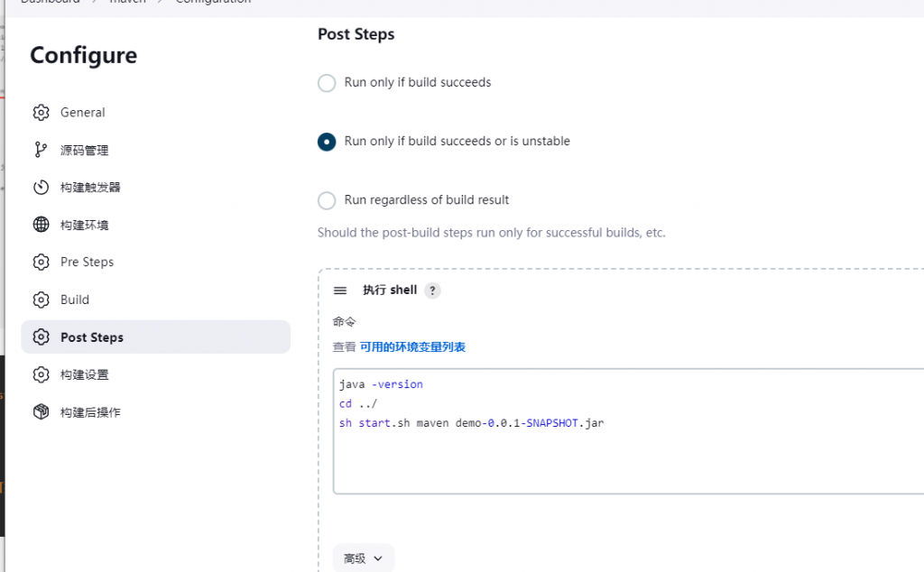Screen dimensions: 924x572
Task: Select "Run only if build succeeds" option
Action: pyautogui.click(x=327, y=83)
